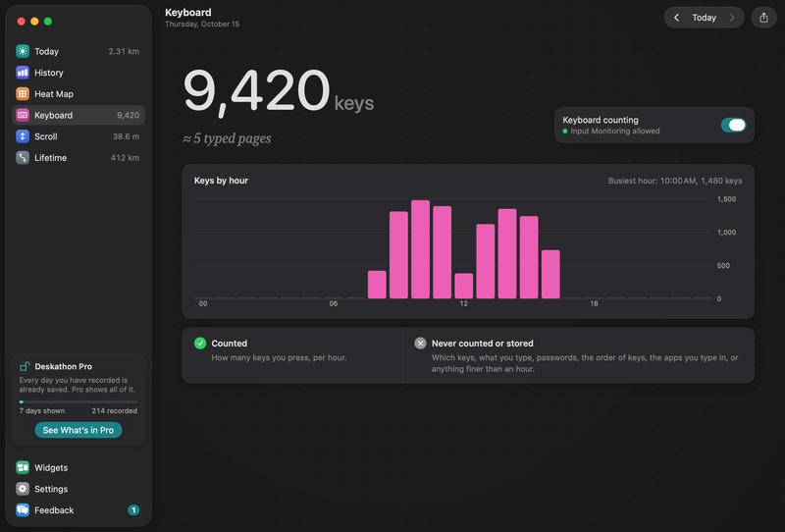Go to next day with right chevron
This screenshot has height=532, width=785.
pos(732,18)
